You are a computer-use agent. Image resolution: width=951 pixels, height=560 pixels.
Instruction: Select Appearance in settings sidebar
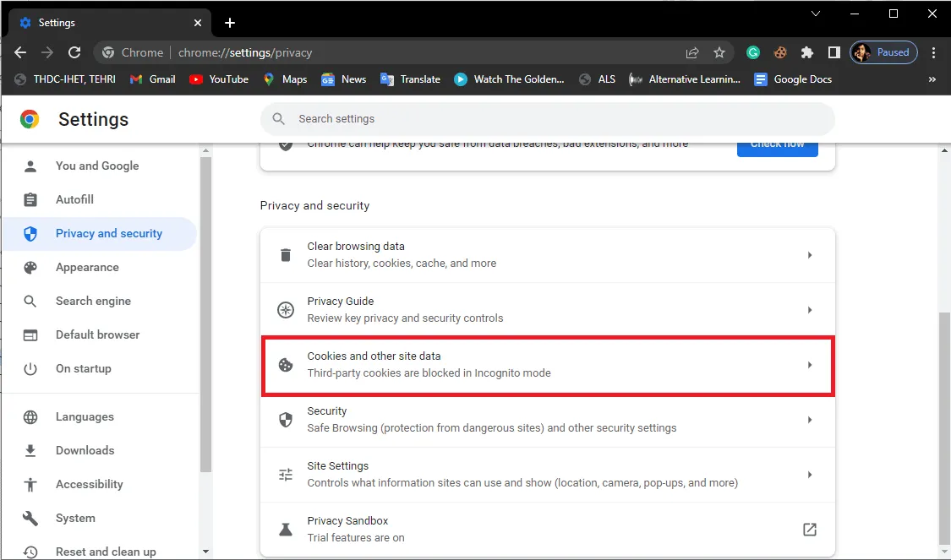tap(87, 267)
